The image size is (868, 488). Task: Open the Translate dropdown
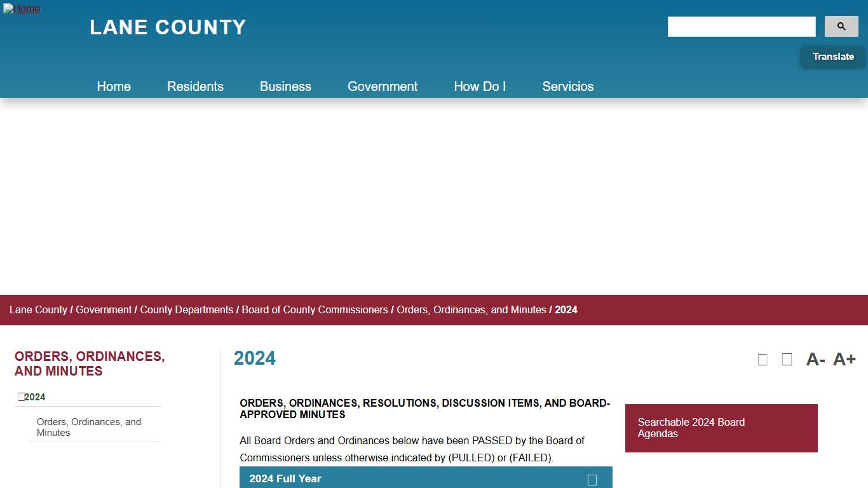(x=832, y=56)
